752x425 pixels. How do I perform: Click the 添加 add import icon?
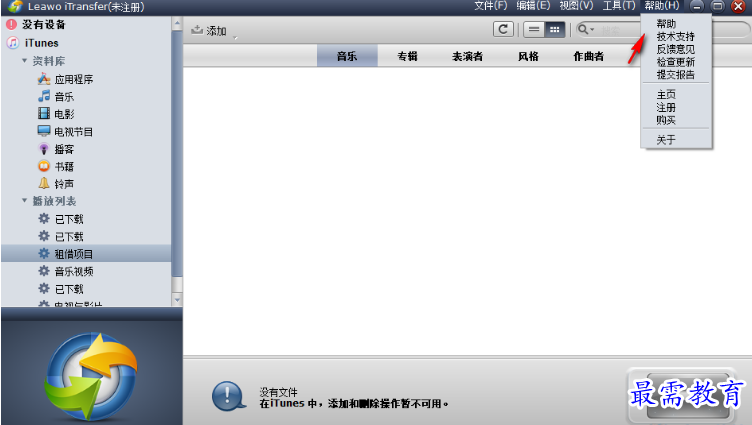click(x=197, y=30)
